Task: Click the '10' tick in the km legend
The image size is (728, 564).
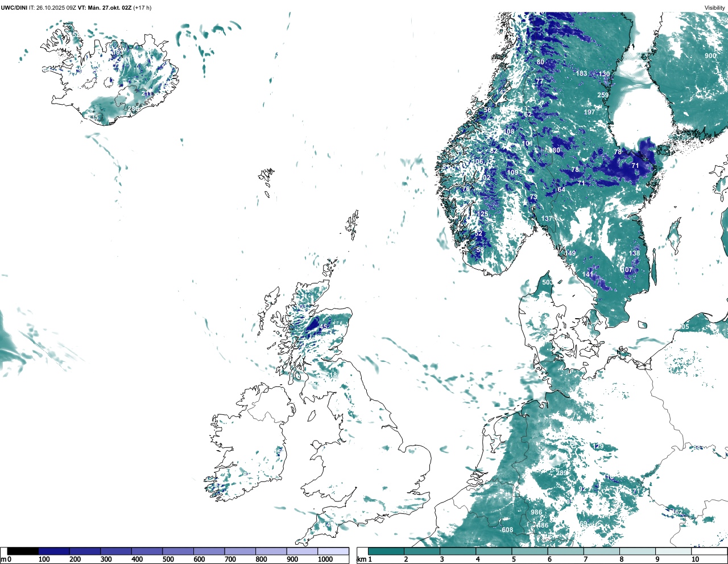Action: (695, 559)
